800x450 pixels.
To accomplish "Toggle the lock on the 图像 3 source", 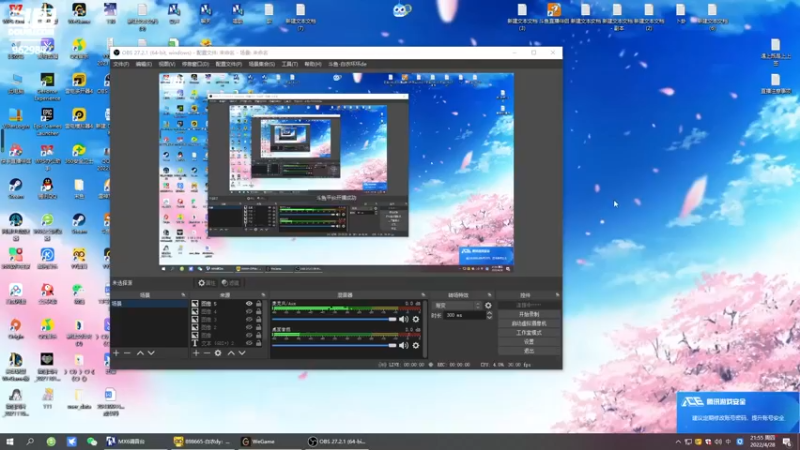I will (x=259, y=319).
